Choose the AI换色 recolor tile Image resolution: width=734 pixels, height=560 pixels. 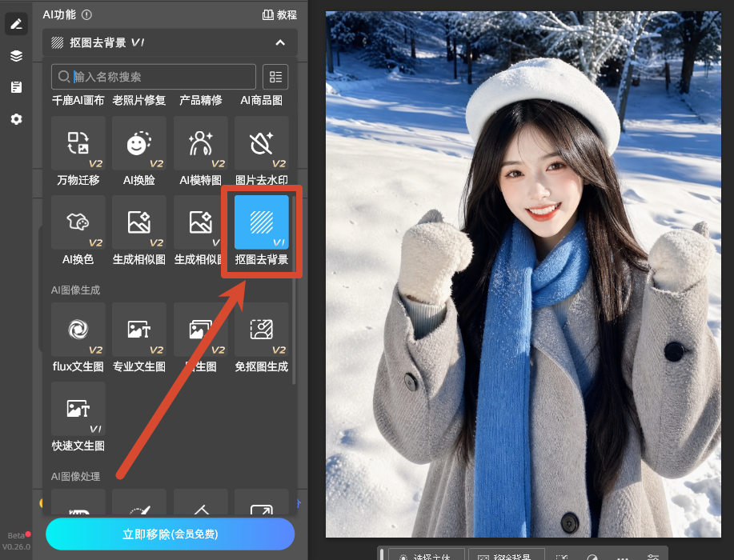(x=78, y=222)
